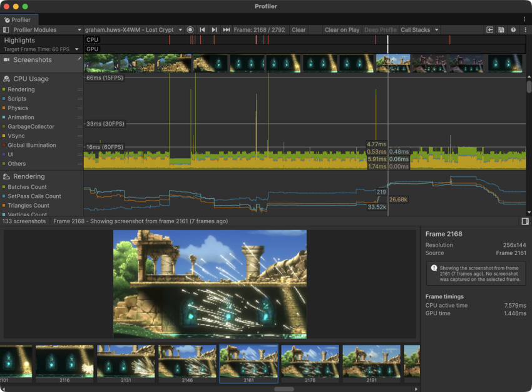Toggle the VSync category color box

click(x=4, y=136)
